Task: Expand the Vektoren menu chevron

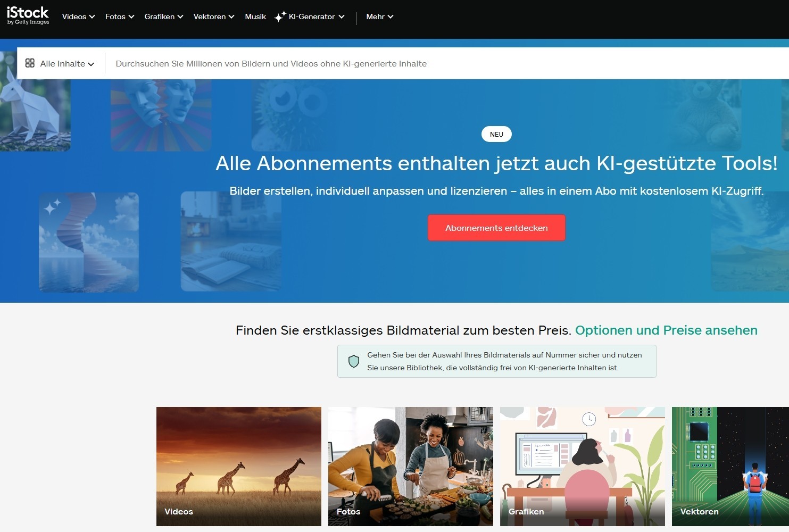Action: pyautogui.click(x=231, y=17)
